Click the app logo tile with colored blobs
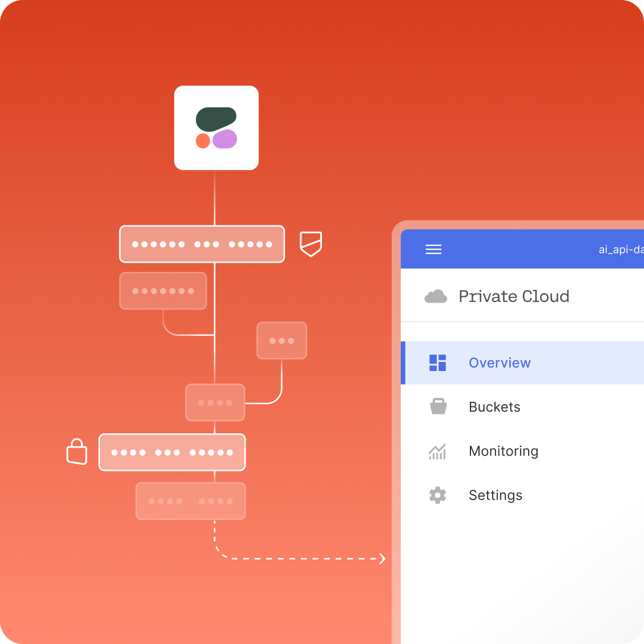Image resolution: width=644 pixels, height=644 pixels. (216, 128)
